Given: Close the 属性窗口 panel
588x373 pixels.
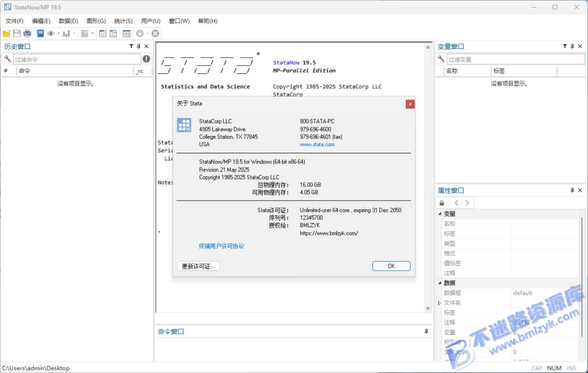Looking at the screenshot, I should point(580,190).
